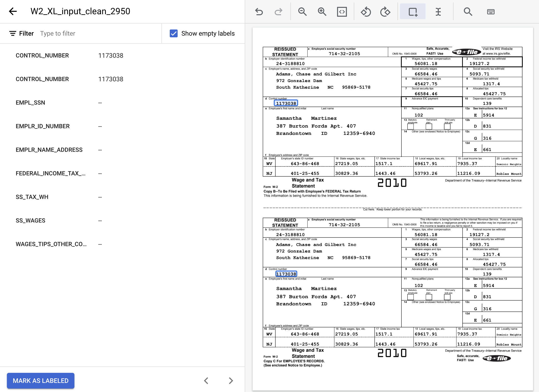Image resolution: width=539 pixels, height=392 pixels.
Task: Undo the last labeling action
Action: 259,11
